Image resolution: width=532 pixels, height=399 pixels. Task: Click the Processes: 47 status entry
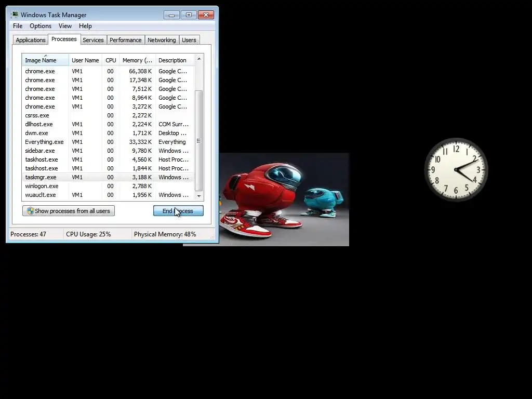[28, 234]
